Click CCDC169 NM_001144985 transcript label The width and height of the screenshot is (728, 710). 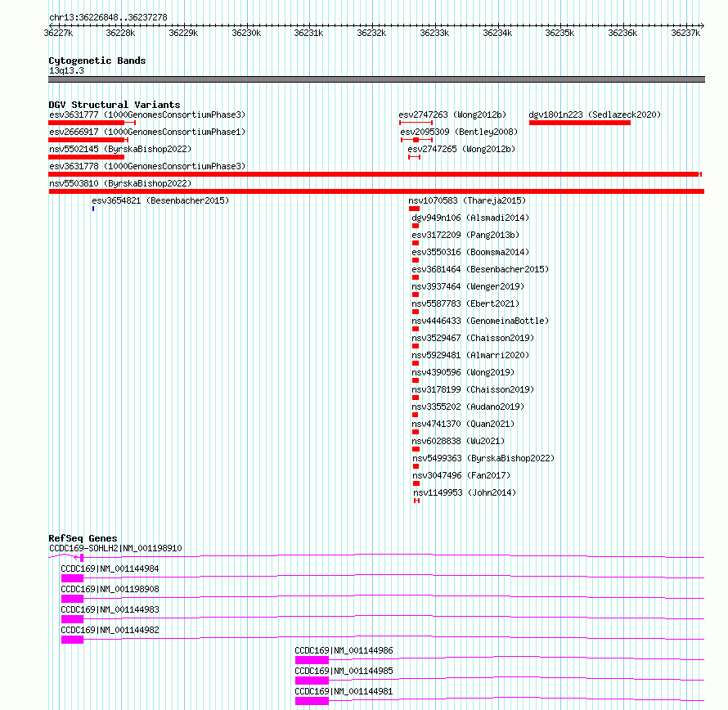pos(344,671)
